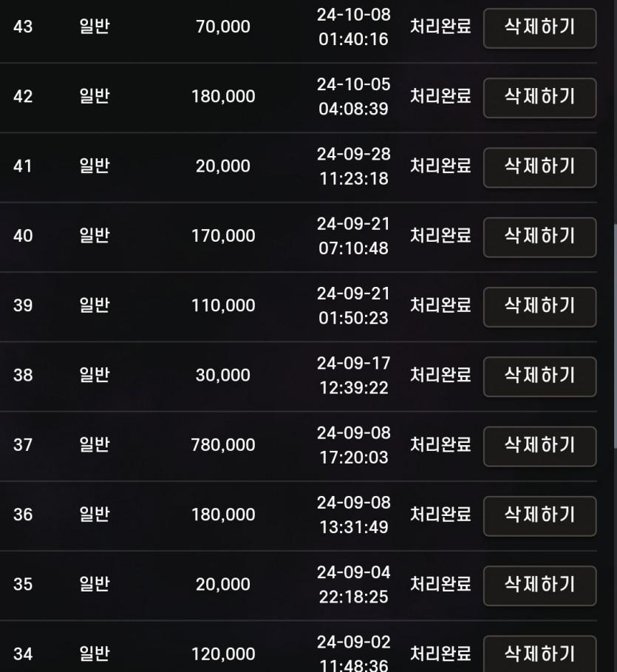Select row number 40

tap(23, 237)
